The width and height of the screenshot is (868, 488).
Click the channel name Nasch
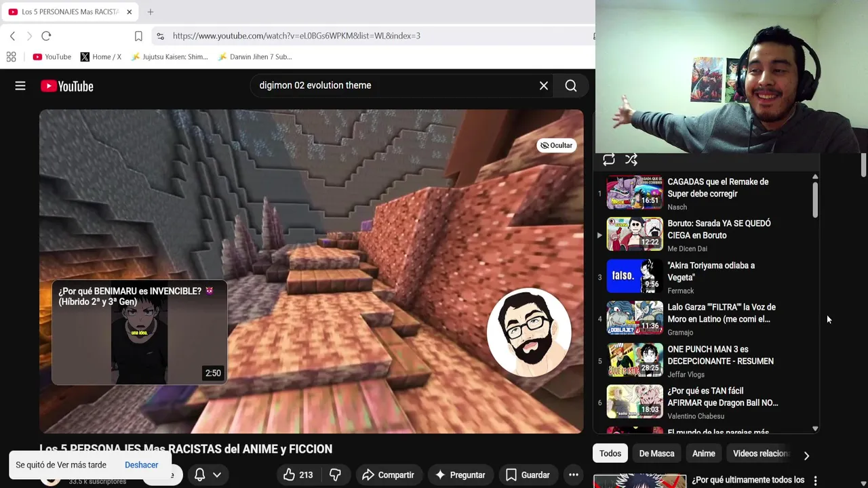click(x=677, y=207)
